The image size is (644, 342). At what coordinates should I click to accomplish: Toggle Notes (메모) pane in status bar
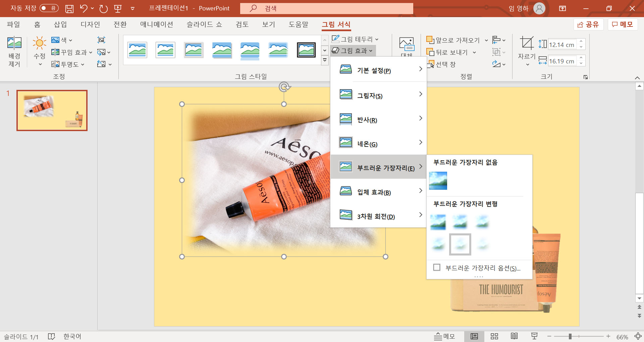point(444,336)
